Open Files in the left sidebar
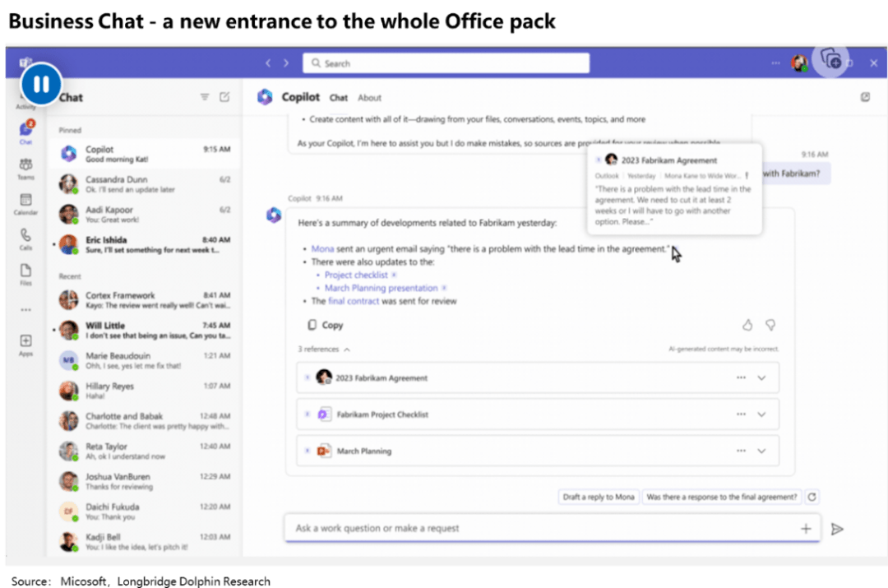888x588 pixels. tap(25, 274)
